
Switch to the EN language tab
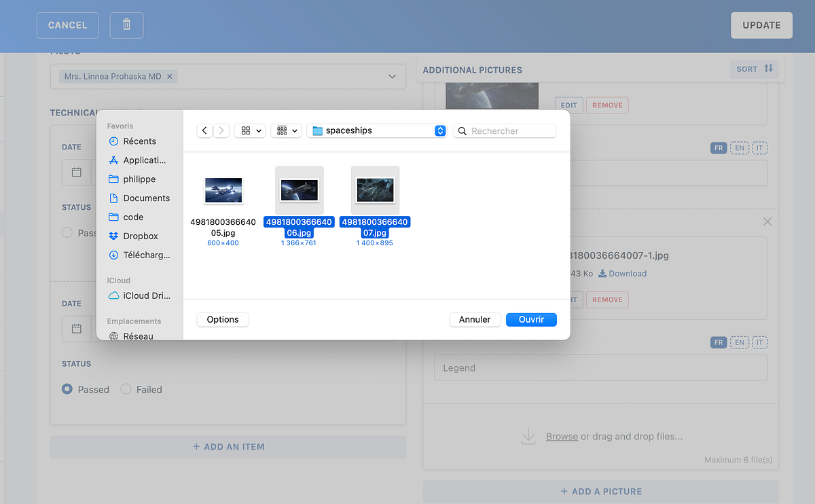739,147
